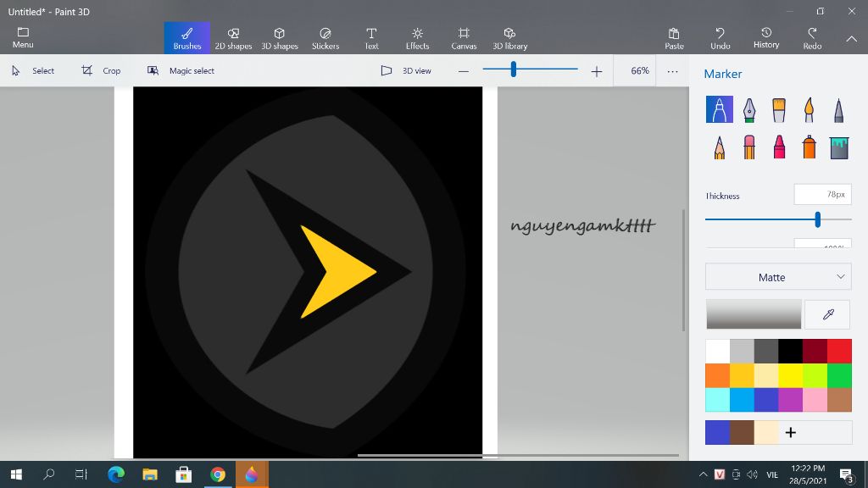Open the 3D library tab
Image resolution: width=868 pixels, height=488 pixels.
(x=509, y=38)
